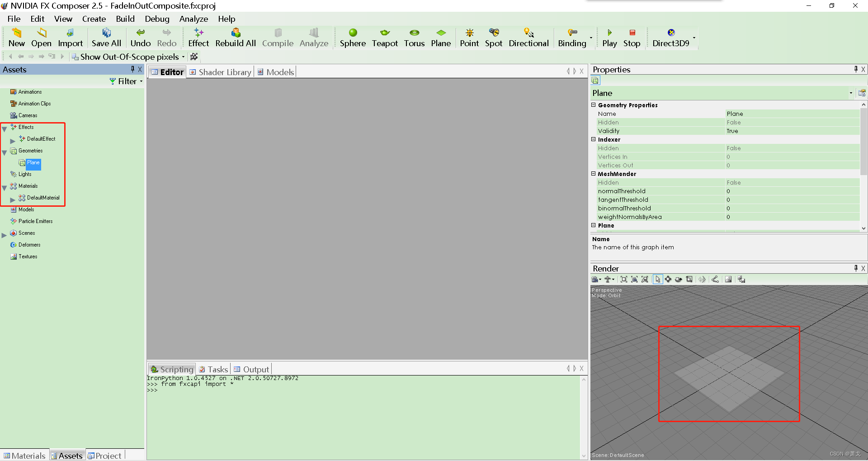Toggle Show Out-Of-Scope pixels
Viewport: 868px width, 461px height.
click(x=129, y=57)
